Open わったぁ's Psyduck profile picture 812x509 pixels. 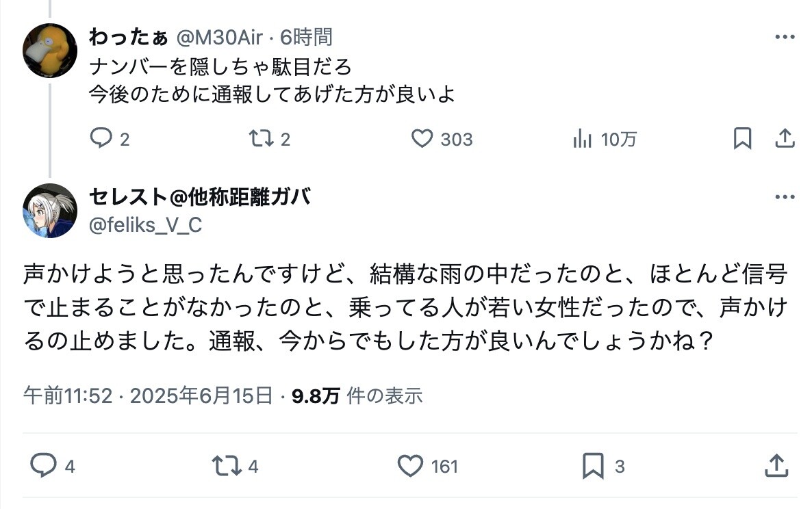click(x=49, y=50)
